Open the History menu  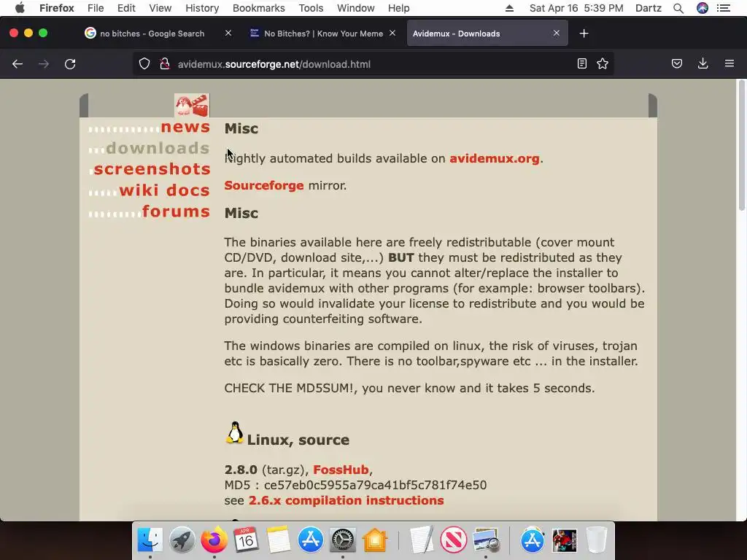[x=202, y=8]
